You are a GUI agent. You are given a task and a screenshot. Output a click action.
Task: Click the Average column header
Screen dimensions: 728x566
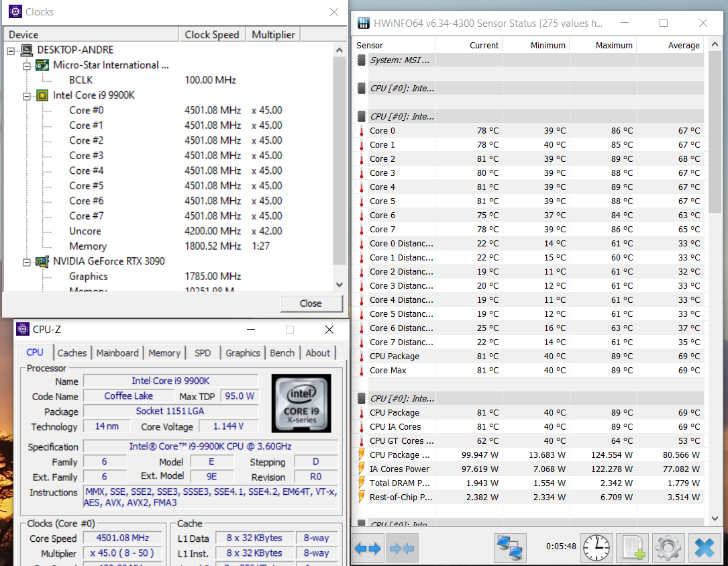tap(670, 45)
